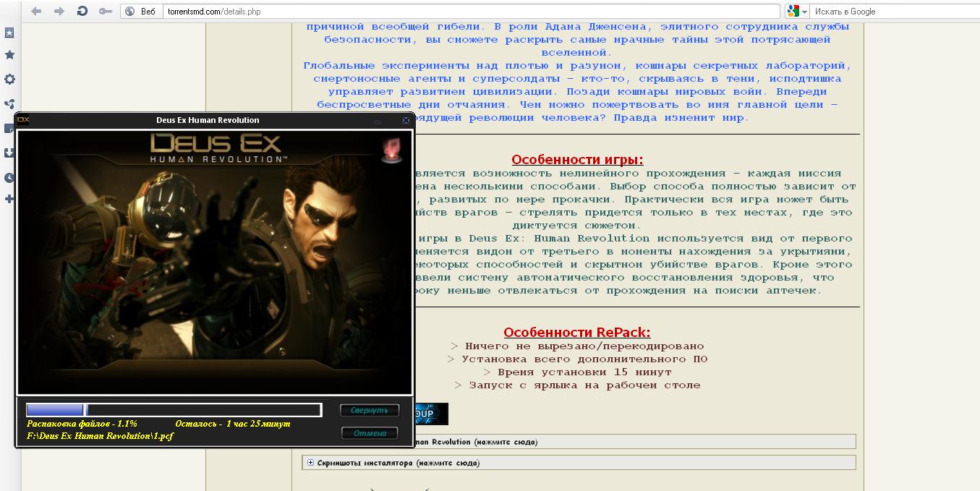Click the Deus Ex installer artwork image
The height and width of the screenshot is (491, 980).
point(215,262)
